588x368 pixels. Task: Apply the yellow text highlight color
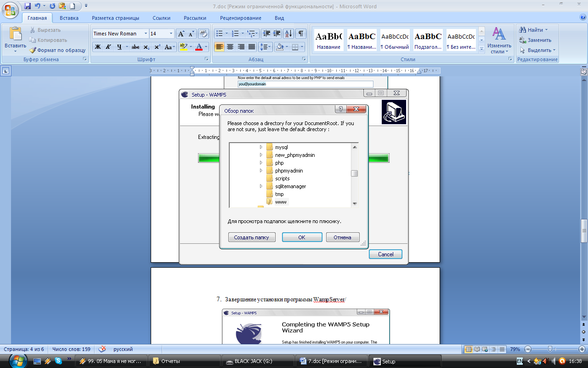coord(183,47)
